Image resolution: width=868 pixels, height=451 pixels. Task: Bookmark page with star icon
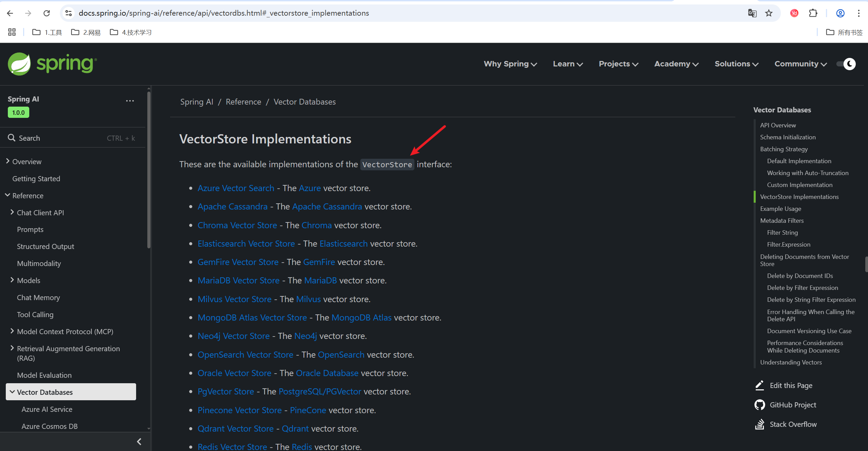tap(769, 13)
